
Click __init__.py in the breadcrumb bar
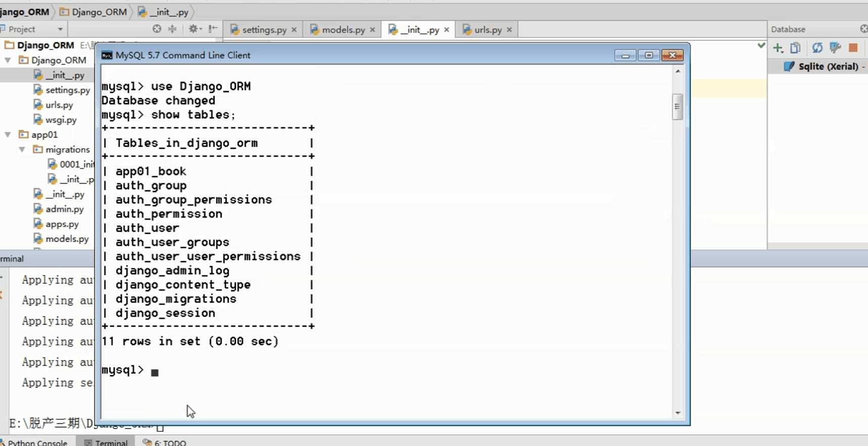163,12
